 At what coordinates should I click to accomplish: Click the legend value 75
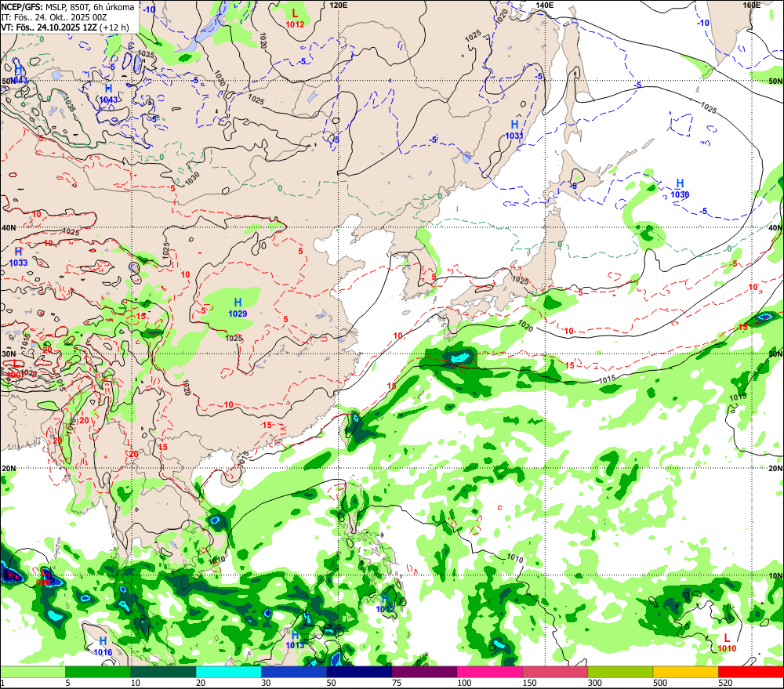coord(397,683)
